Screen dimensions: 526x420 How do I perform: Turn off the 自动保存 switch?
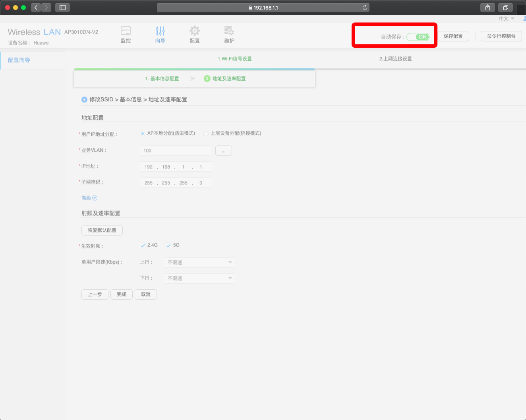(x=418, y=37)
